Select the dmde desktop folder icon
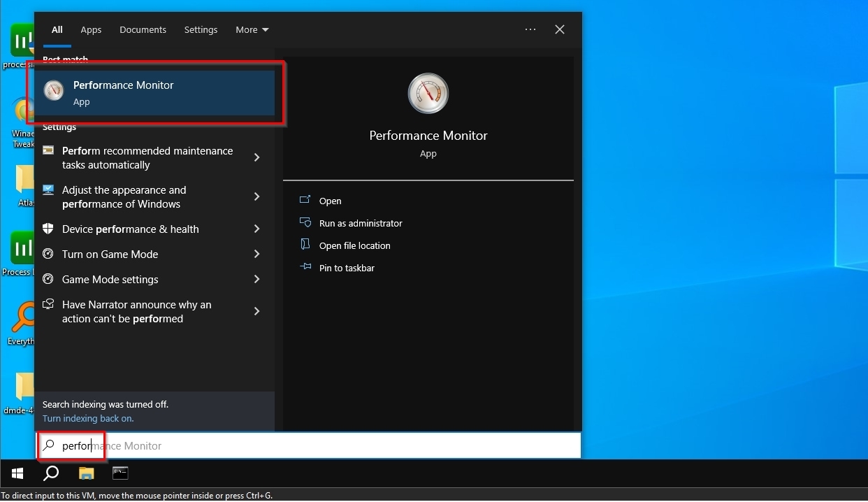 (x=25, y=387)
